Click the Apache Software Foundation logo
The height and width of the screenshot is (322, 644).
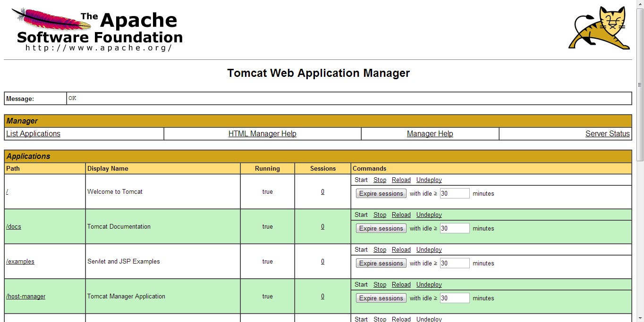[97, 29]
